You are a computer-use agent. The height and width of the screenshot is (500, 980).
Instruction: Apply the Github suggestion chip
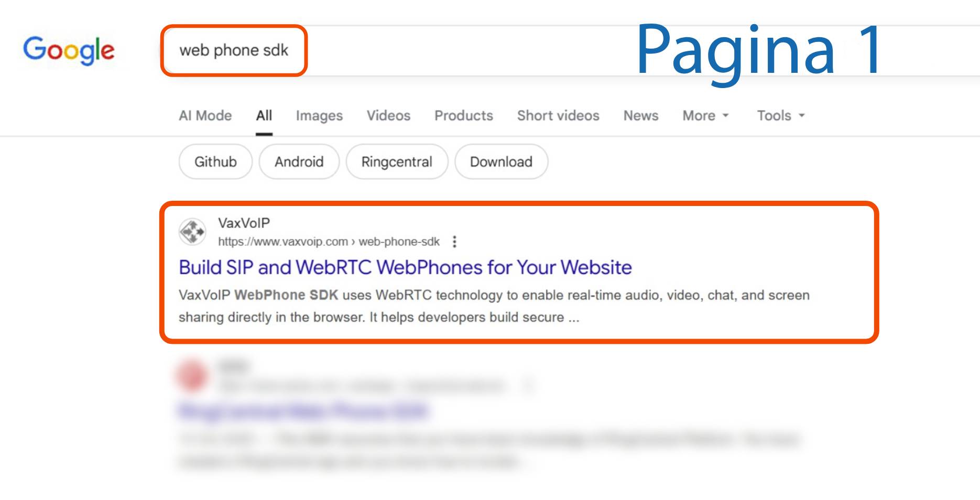pyautogui.click(x=215, y=162)
